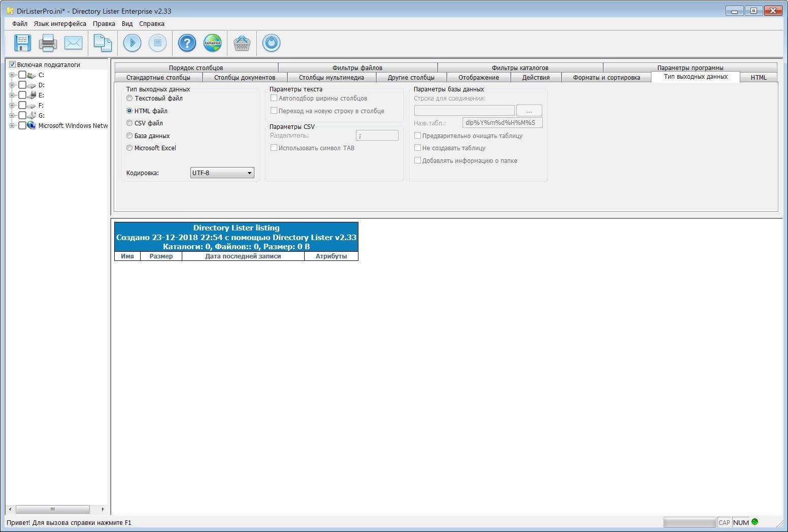Open the 'Язык интерфейса' menu

pos(60,24)
